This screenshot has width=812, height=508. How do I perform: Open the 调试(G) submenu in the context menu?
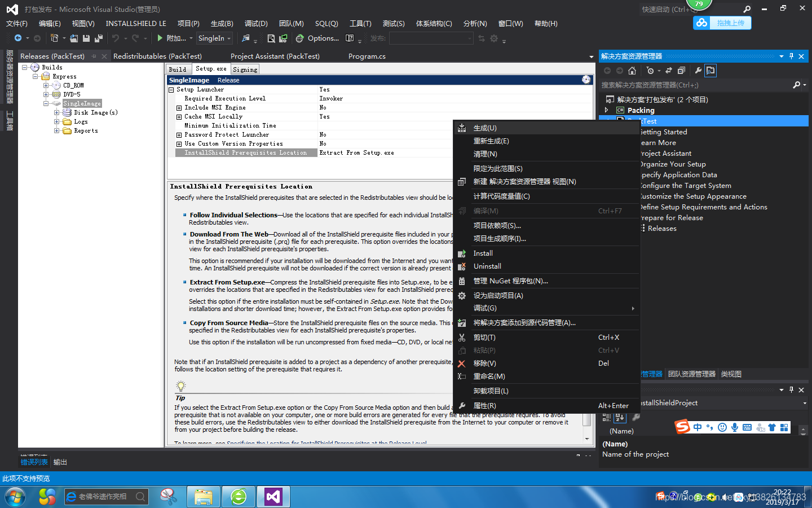(x=546, y=308)
